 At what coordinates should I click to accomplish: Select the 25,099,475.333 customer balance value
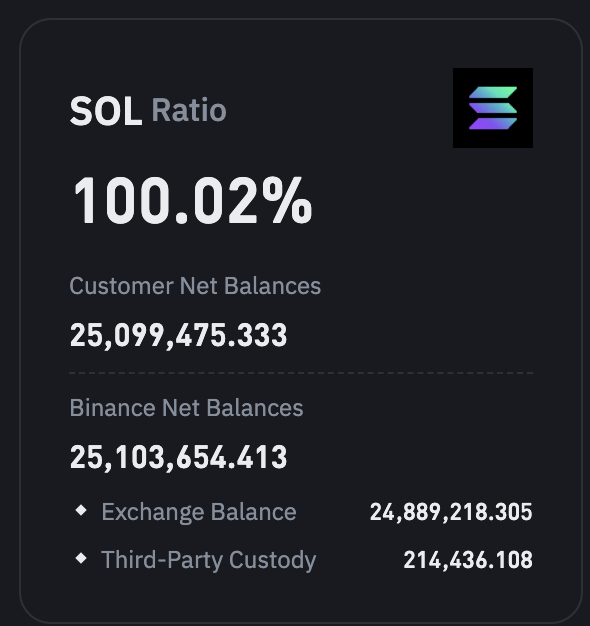point(178,335)
